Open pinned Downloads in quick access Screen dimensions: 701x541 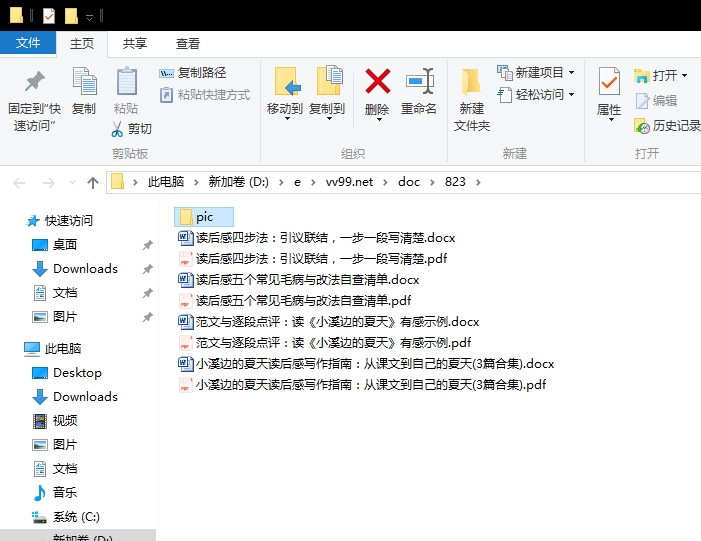coord(75,269)
